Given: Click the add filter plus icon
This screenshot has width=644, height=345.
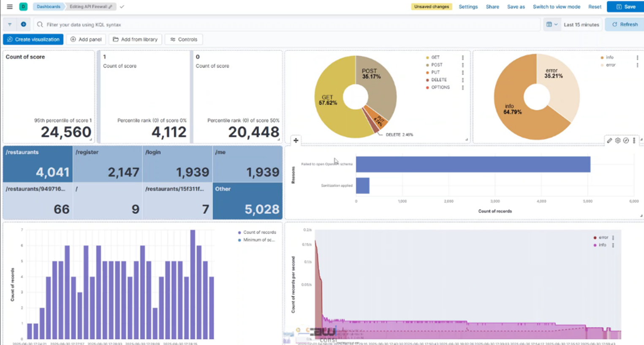Looking at the screenshot, I should tap(24, 25).
